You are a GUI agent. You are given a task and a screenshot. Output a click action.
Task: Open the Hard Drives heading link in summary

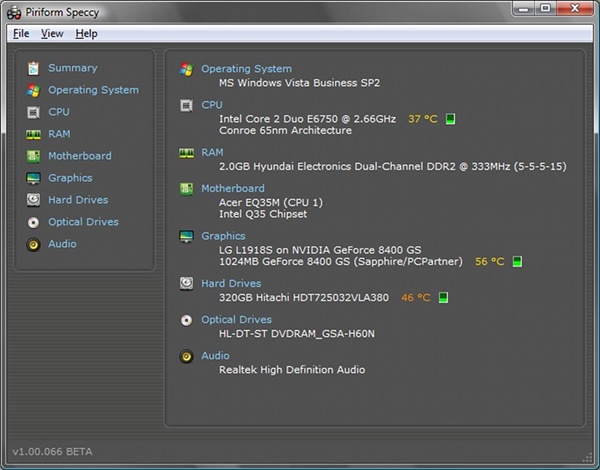(x=231, y=284)
